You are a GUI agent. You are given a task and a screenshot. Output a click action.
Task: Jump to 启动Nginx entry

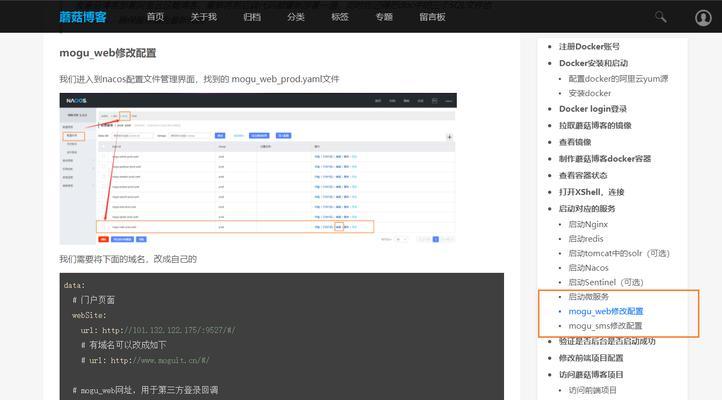pyautogui.click(x=588, y=224)
